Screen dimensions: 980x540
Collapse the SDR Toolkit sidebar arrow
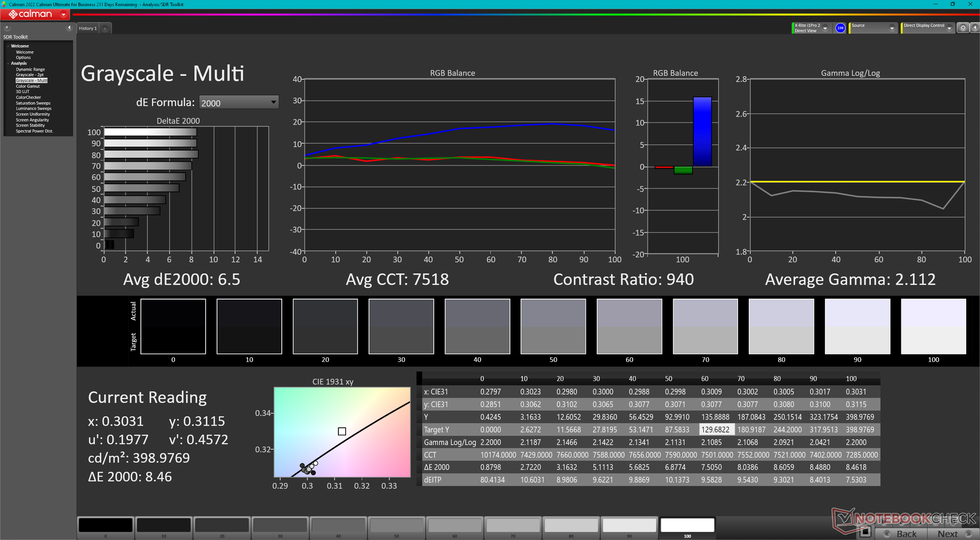click(69, 28)
